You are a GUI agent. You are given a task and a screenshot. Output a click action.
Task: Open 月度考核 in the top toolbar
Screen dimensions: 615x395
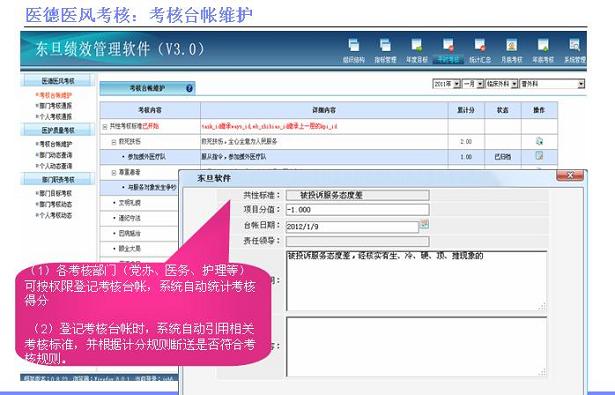(511, 50)
